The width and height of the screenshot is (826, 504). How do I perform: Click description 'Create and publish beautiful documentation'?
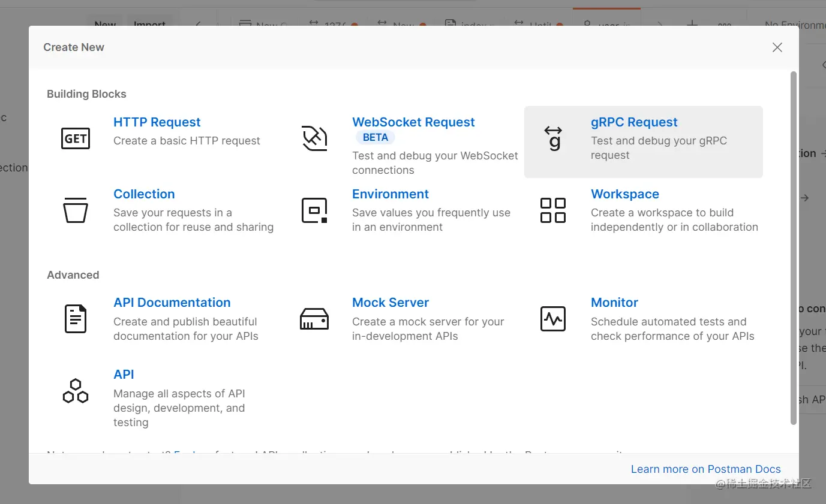(186, 329)
